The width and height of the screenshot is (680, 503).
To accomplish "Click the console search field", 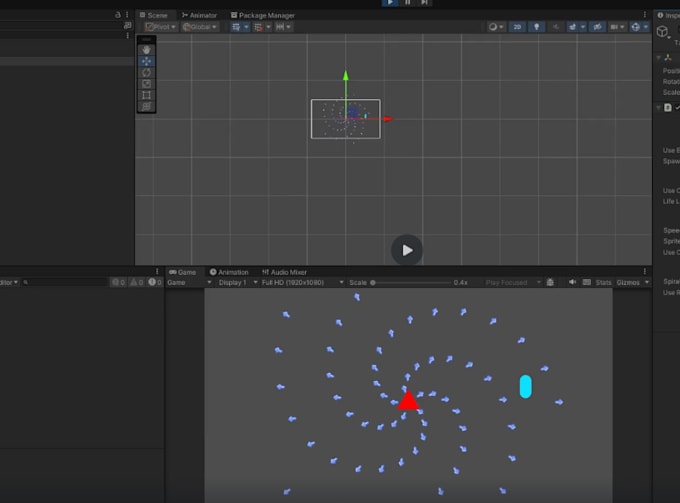I will click(x=64, y=282).
